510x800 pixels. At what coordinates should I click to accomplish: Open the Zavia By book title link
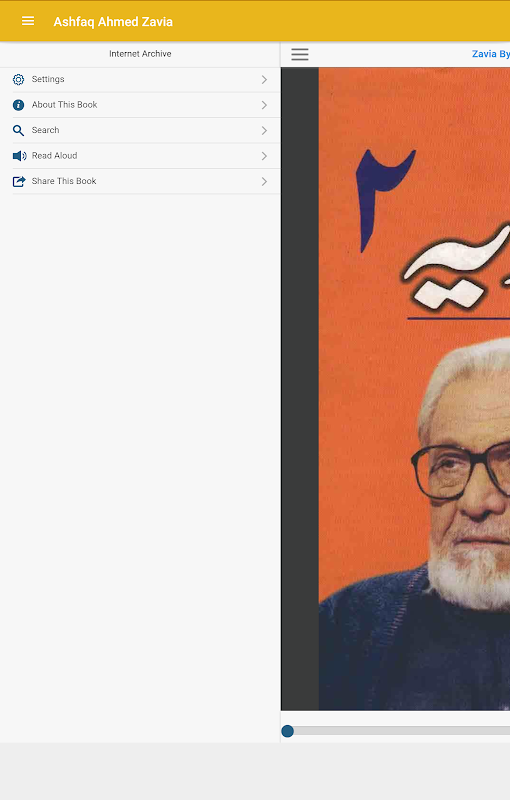coord(491,54)
